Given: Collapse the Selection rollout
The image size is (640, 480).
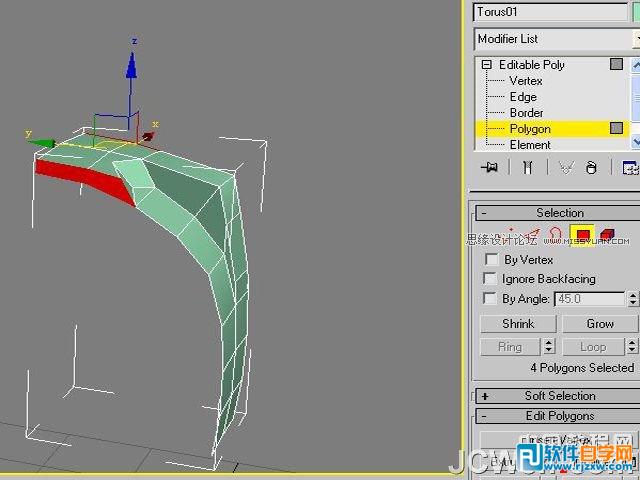Looking at the screenshot, I should point(484,213).
